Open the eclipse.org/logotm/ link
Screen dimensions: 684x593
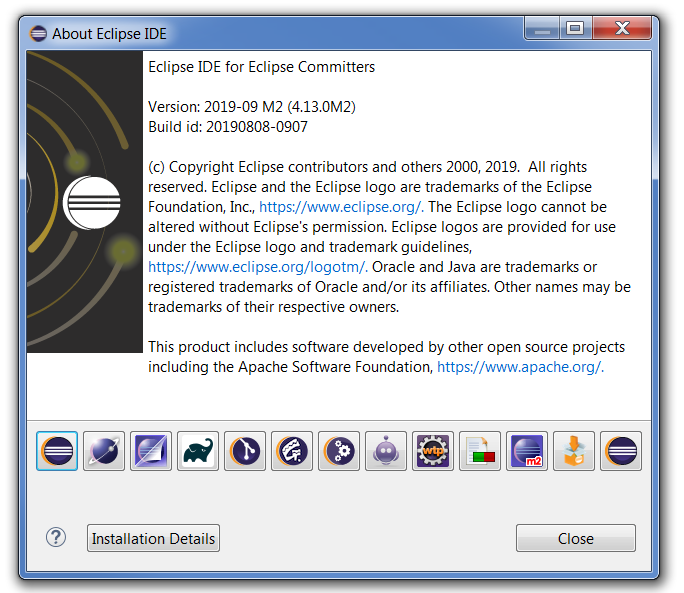[x=258, y=267]
